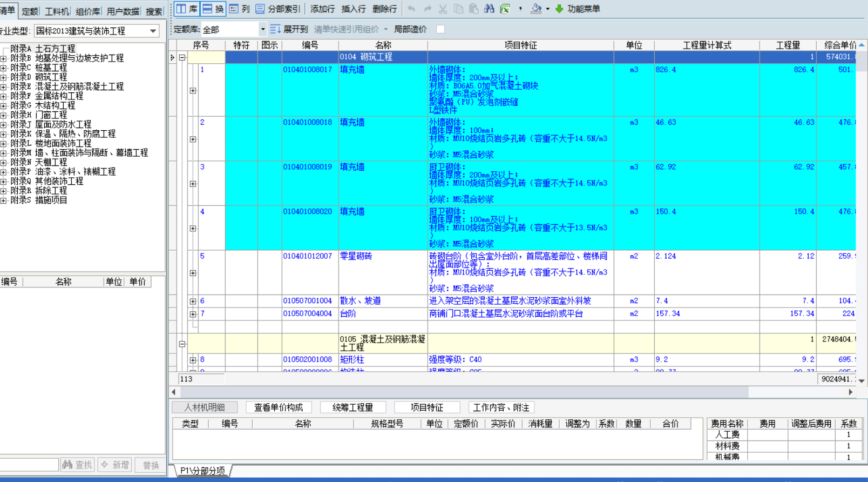
Task: Open the 定额库 全部 dropdown
Action: pyautogui.click(x=262, y=29)
